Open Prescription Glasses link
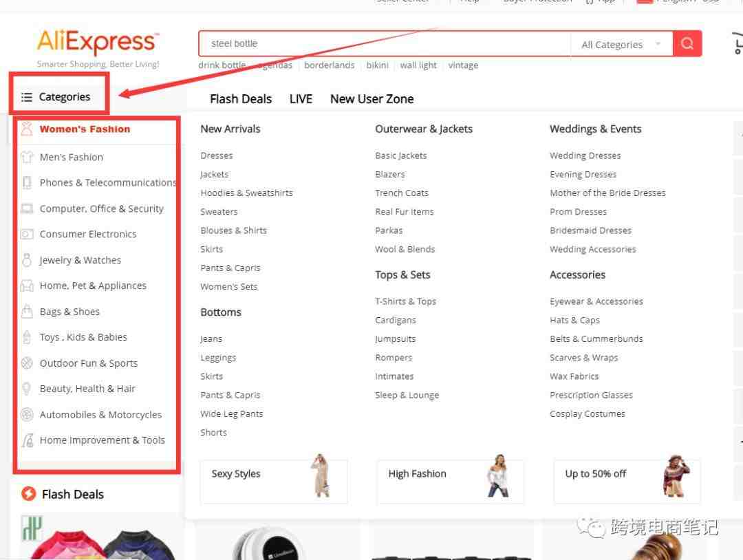743x560 pixels. point(591,395)
